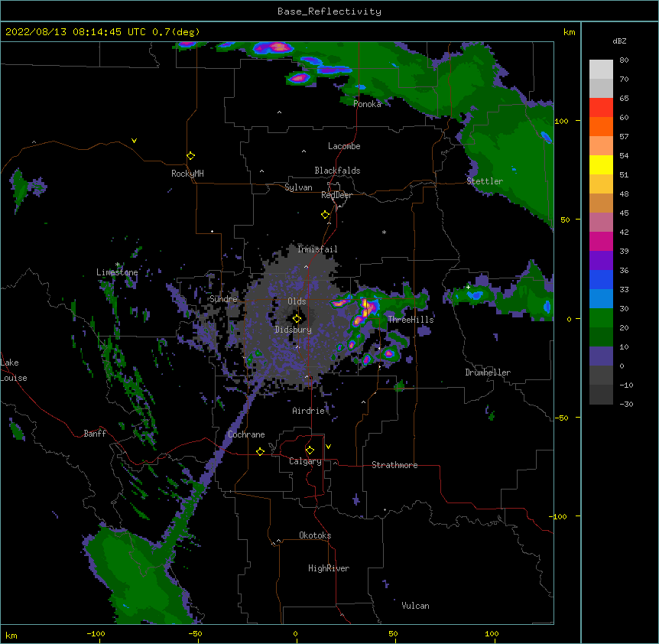Click the Banff label
The image size is (659, 644).
(95, 434)
